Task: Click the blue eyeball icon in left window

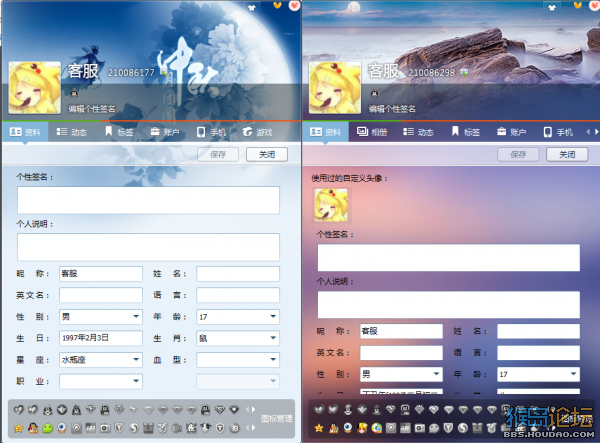Action: 62,427
